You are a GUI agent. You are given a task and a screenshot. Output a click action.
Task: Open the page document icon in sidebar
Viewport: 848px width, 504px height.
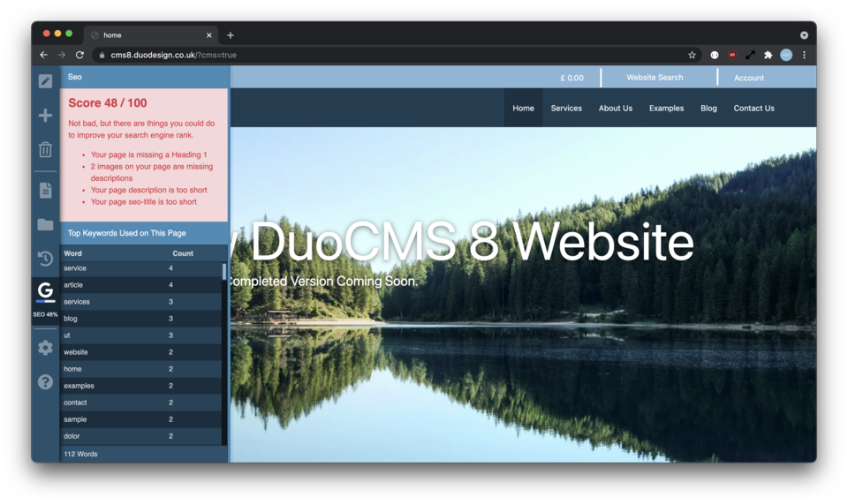point(45,190)
